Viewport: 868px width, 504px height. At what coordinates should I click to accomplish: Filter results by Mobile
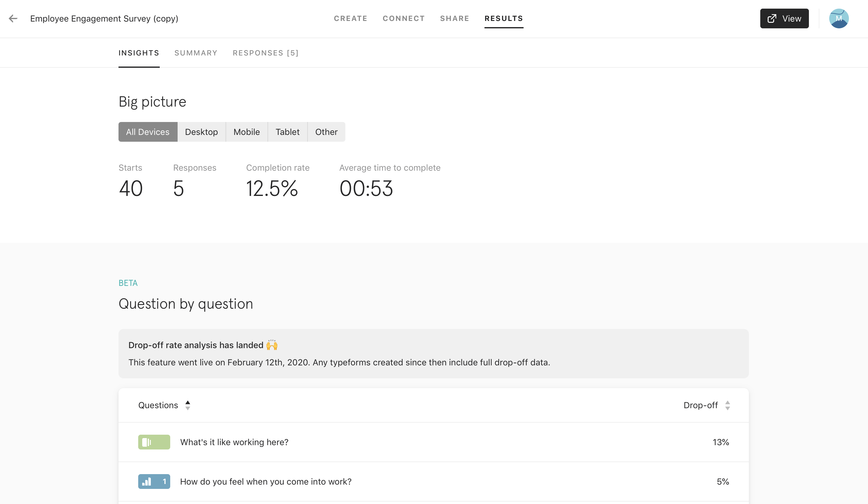click(247, 132)
